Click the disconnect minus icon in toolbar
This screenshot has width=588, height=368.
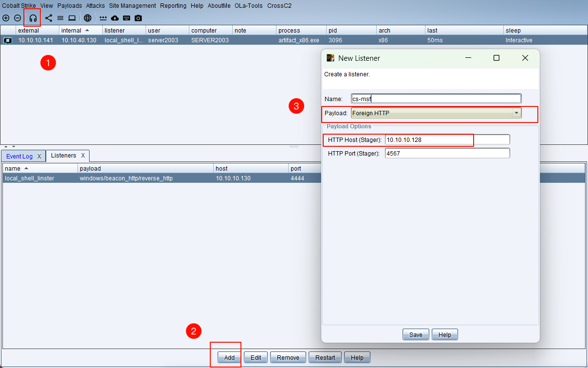click(18, 18)
